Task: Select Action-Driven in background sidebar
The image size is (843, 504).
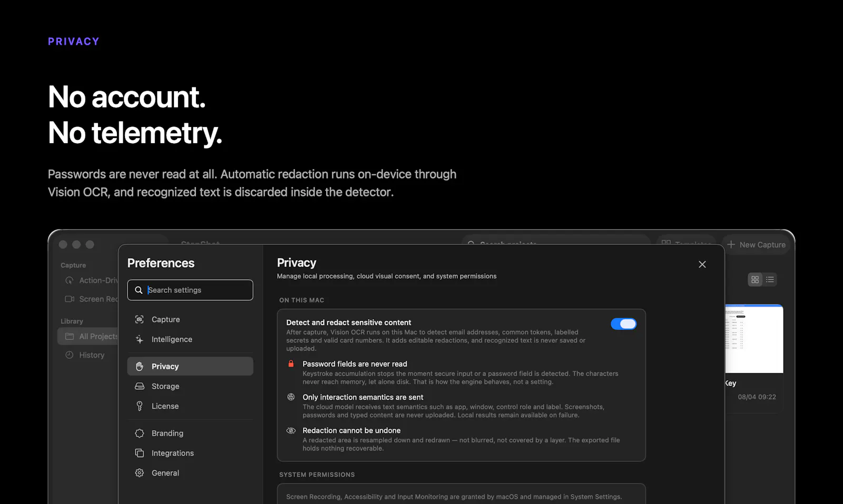Action: tap(88, 281)
